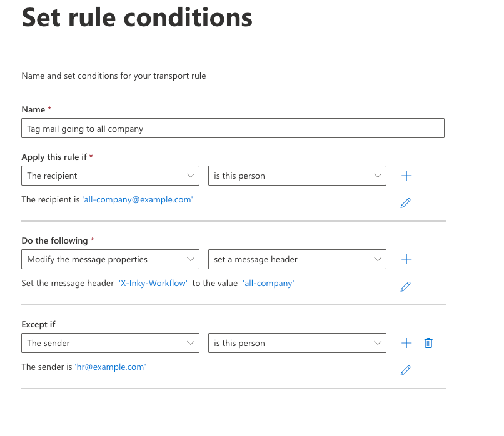Click the 'hr@example.com' sender link
The image size is (504, 436).
[110, 367]
